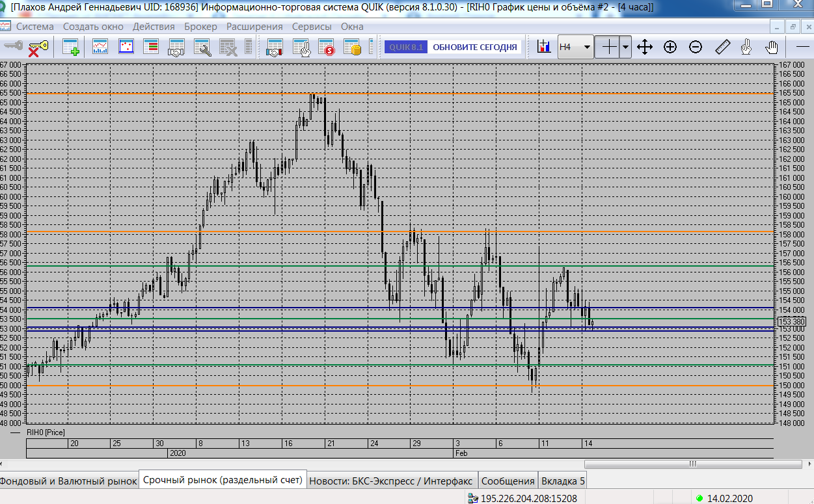The image size is (814, 504).
Task: Click the RIH0 [Price] legend label
Action: tap(46, 432)
